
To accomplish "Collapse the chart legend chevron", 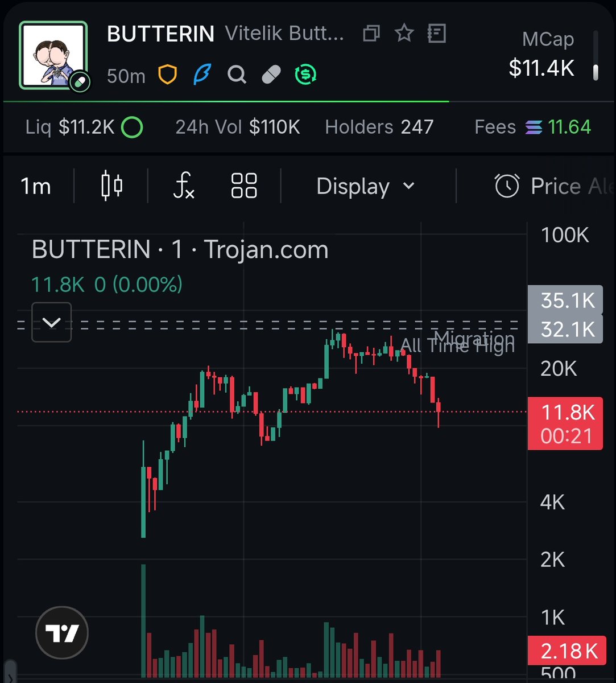I will (52, 323).
